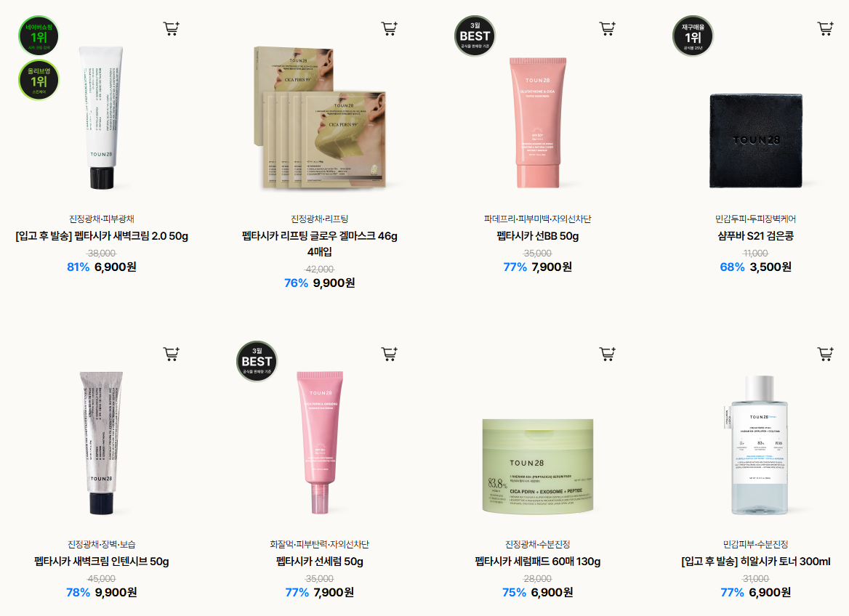The height and width of the screenshot is (616, 849).
Task: Add 리프팅 글로우 겔마스크 to cart
Action: tap(390, 28)
